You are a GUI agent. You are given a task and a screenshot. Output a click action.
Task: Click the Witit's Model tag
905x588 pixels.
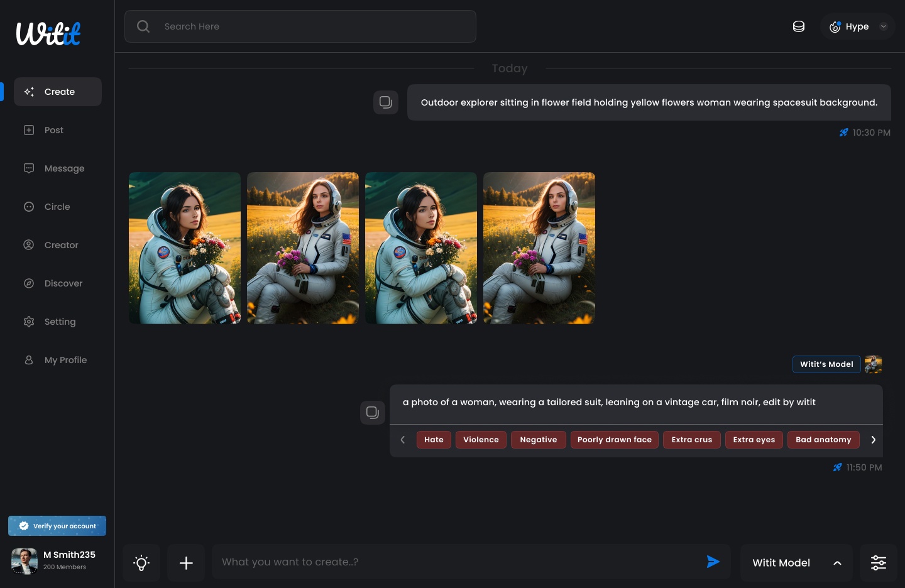tap(826, 364)
